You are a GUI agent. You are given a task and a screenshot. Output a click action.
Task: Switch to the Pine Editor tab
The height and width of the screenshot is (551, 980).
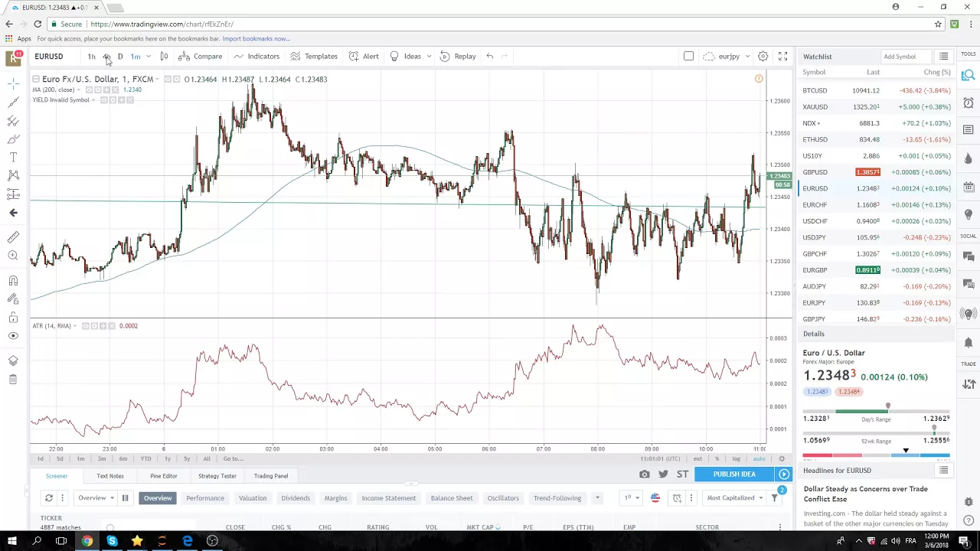[x=164, y=476]
